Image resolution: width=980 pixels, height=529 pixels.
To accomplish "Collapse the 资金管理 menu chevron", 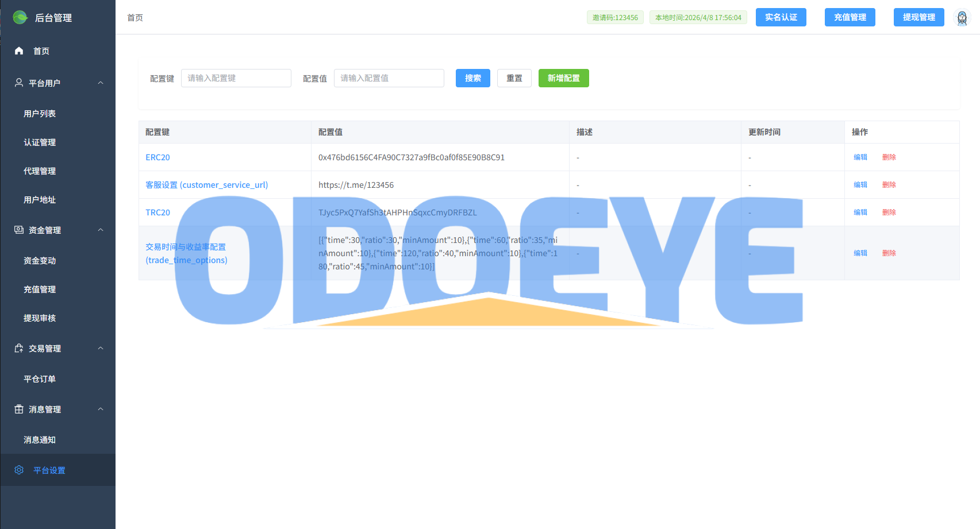I will 101,230.
